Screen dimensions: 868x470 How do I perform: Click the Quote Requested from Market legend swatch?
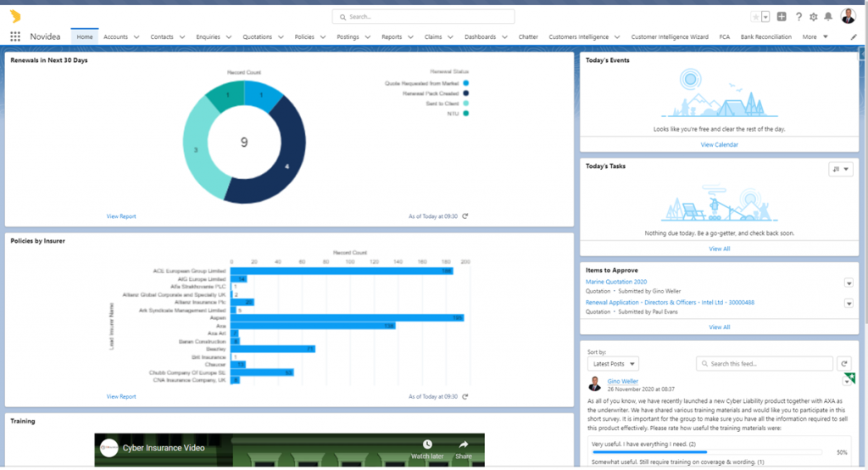point(465,83)
